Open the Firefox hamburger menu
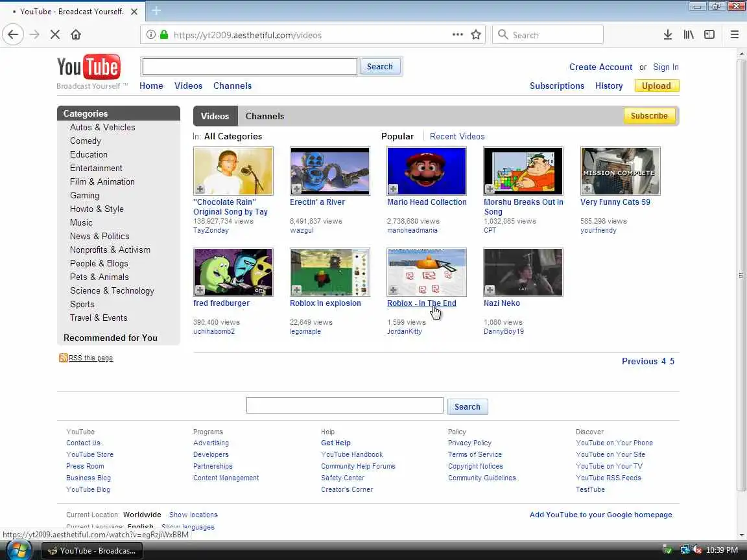The image size is (747, 560). click(x=734, y=34)
